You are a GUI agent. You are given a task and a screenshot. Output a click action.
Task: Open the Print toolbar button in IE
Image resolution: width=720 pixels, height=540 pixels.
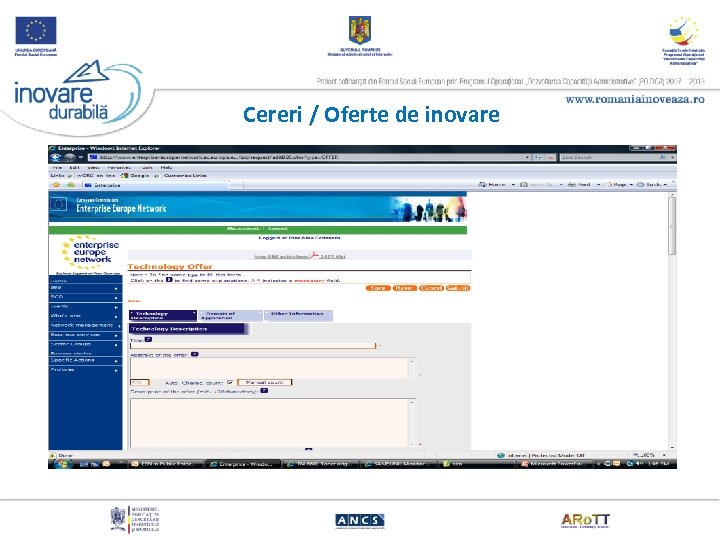coord(579,185)
